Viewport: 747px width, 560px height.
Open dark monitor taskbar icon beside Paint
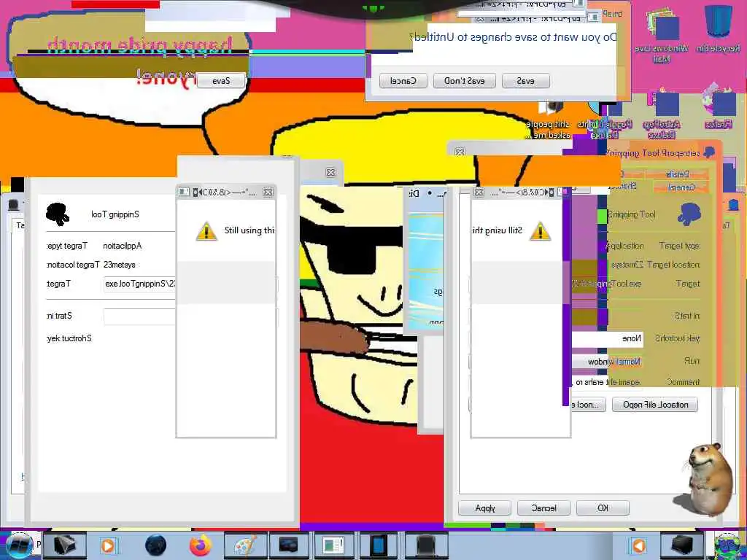click(x=289, y=545)
